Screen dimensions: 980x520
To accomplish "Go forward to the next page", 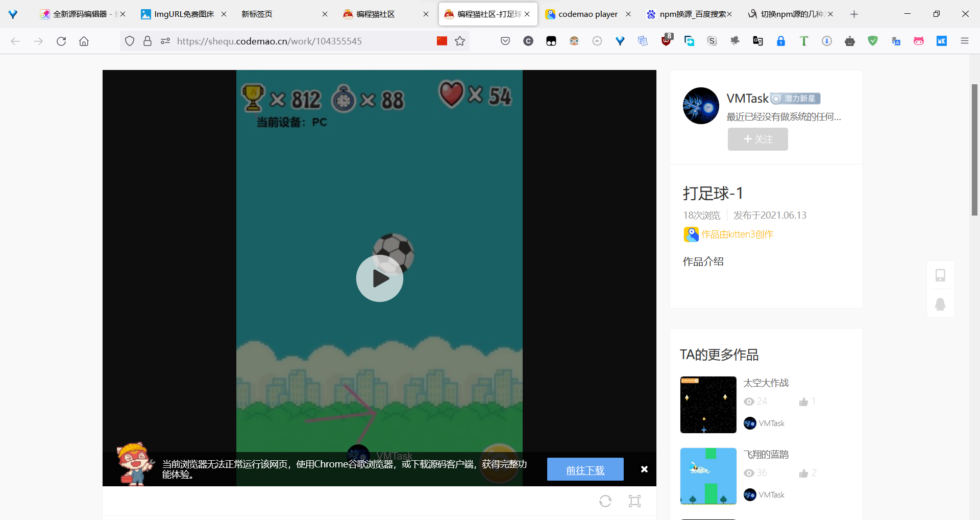I will [38, 41].
